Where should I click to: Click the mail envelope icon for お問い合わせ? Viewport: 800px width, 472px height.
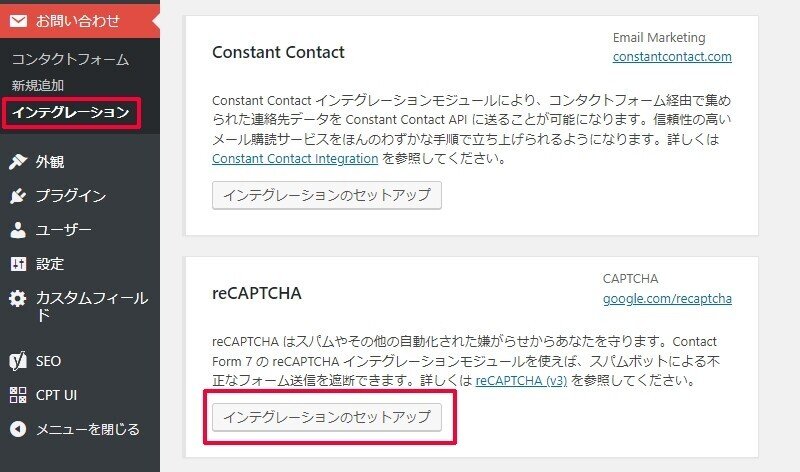coord(18,19)
